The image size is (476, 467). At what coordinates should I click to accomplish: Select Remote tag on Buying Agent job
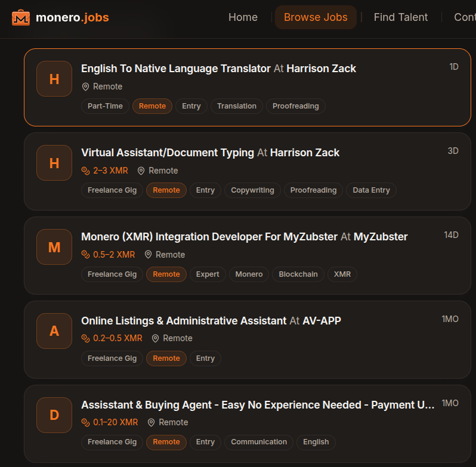166,442
